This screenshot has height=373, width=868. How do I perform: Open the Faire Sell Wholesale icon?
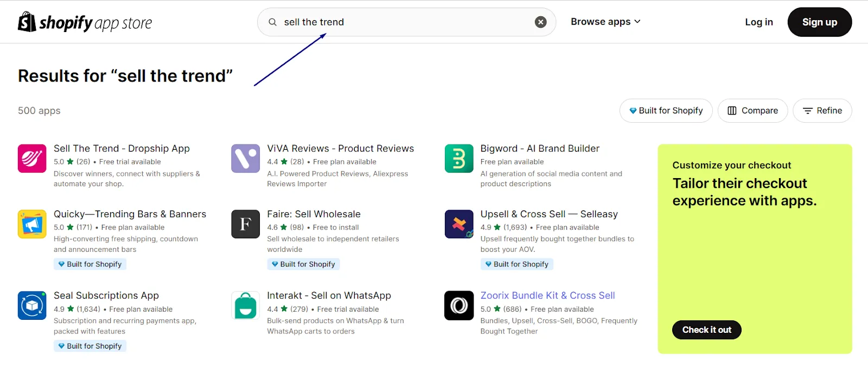pyautogui.click(x=245, y=224)
